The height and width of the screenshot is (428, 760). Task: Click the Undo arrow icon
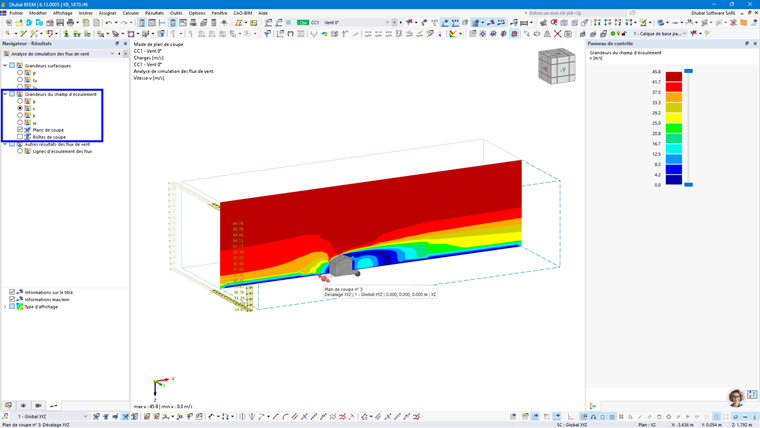pos(109,23)
